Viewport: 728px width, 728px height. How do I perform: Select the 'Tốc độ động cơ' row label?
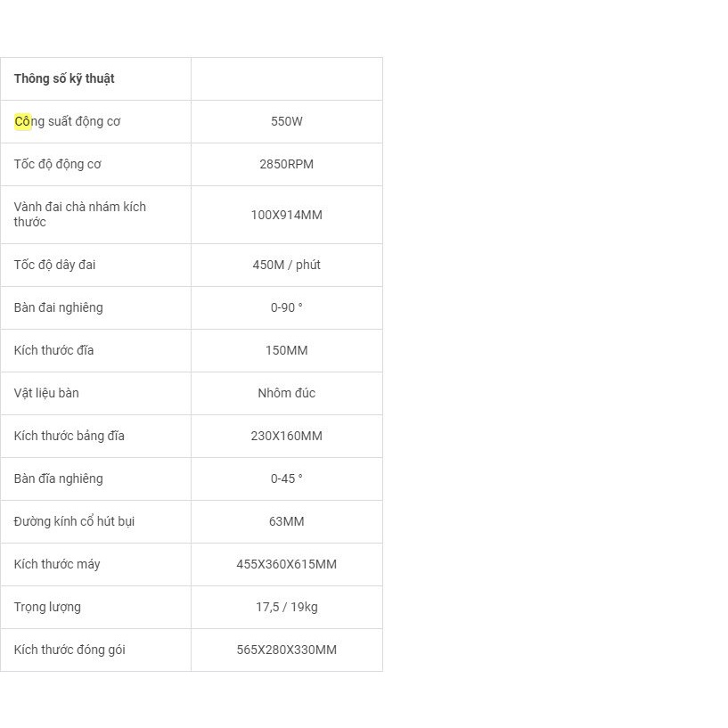[57, 164]
